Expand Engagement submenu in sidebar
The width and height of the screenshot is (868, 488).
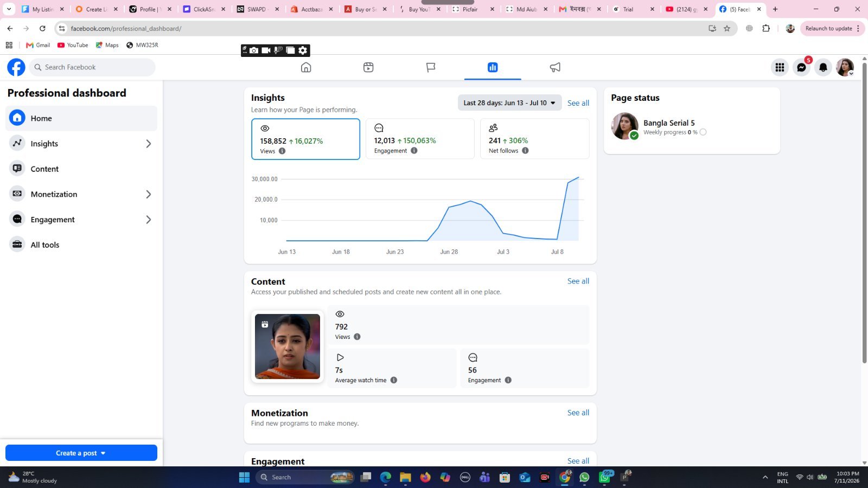coord(148,220)
